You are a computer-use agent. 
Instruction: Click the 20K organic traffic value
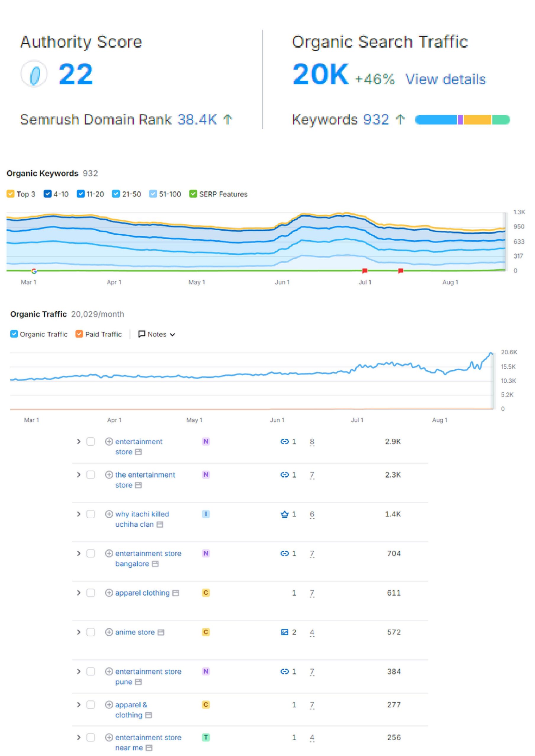tap(320, 74)
